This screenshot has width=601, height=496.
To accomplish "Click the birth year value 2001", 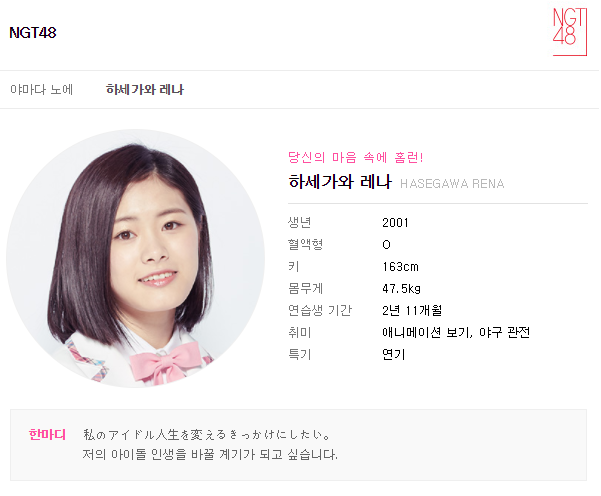I will tap(395, 223).
